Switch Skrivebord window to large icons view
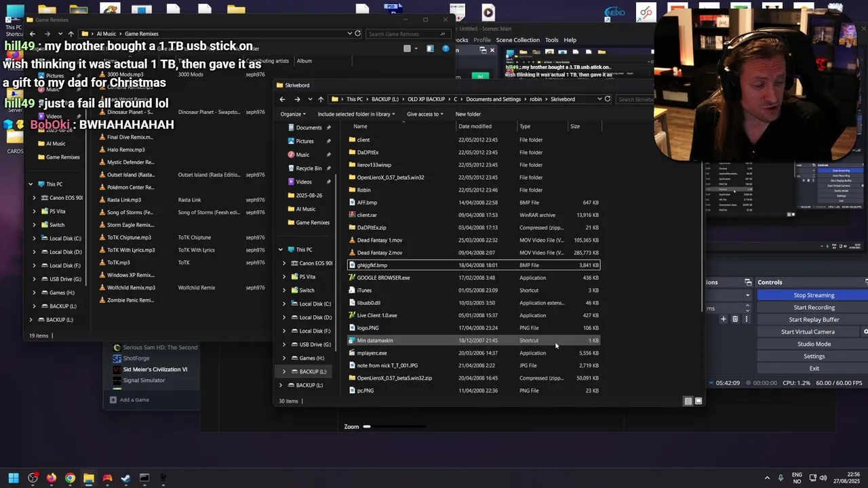 tap(698, 401)
